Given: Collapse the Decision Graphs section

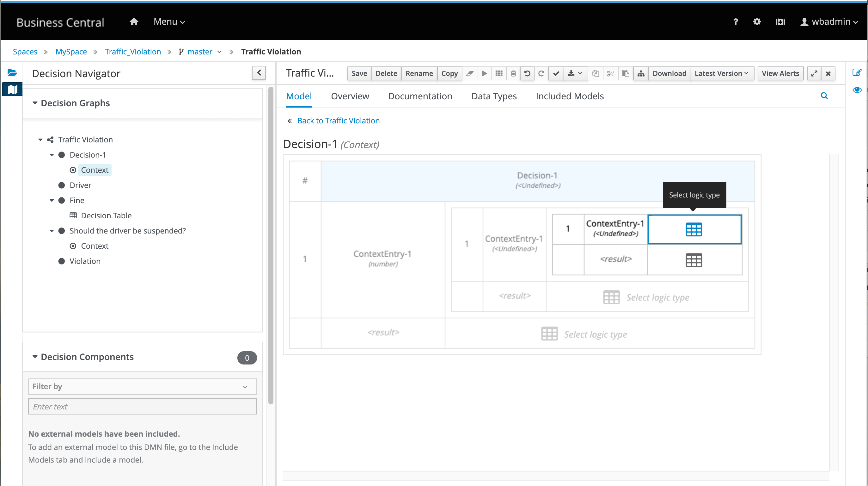Looking at the screenshot, I should tap(35, 103).
